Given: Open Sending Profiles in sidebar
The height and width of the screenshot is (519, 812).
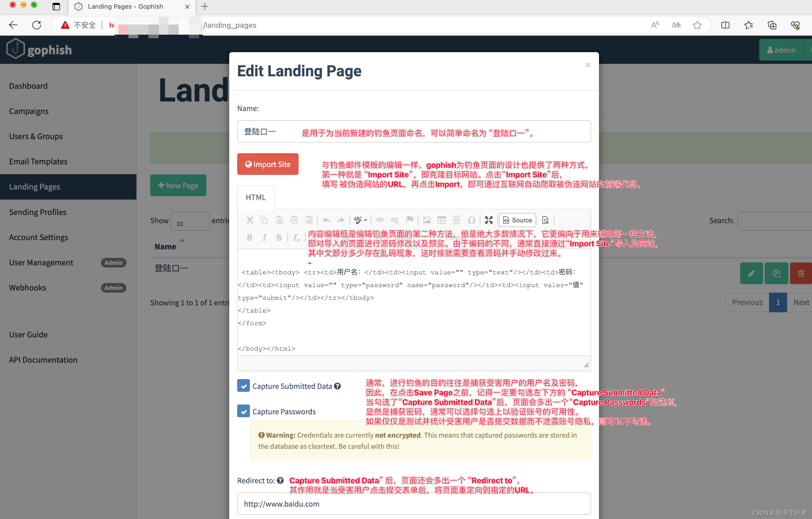Looking at the screenshot, I should click(38, 212).
